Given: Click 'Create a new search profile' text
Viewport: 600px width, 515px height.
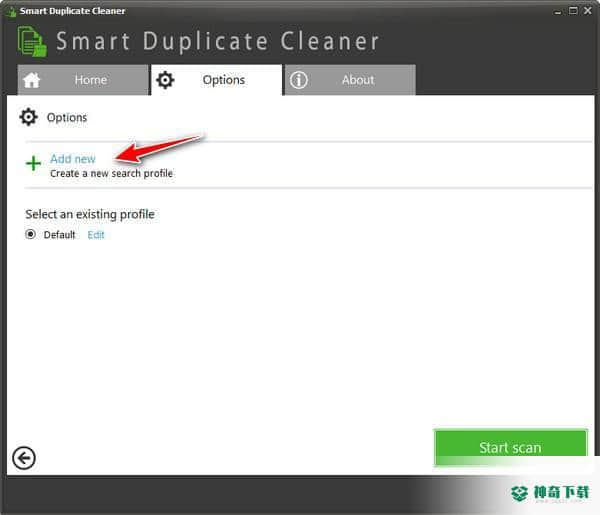Looking at the screenshot, I should tap(111, 174).
